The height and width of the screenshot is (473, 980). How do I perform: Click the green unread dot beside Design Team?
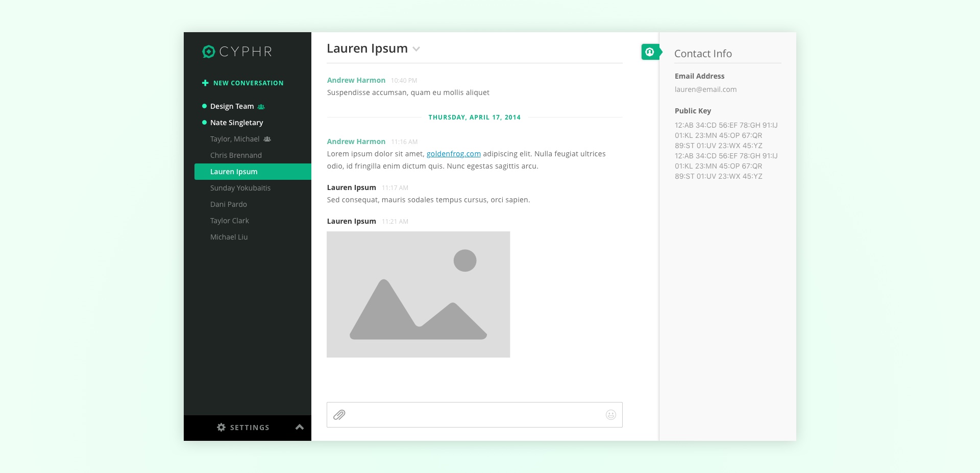point(204,106)
